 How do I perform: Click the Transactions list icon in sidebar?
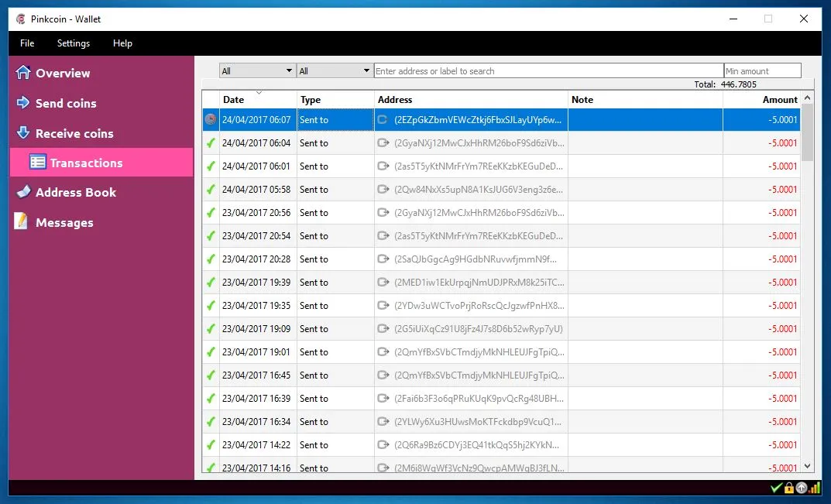click(38, 162)
